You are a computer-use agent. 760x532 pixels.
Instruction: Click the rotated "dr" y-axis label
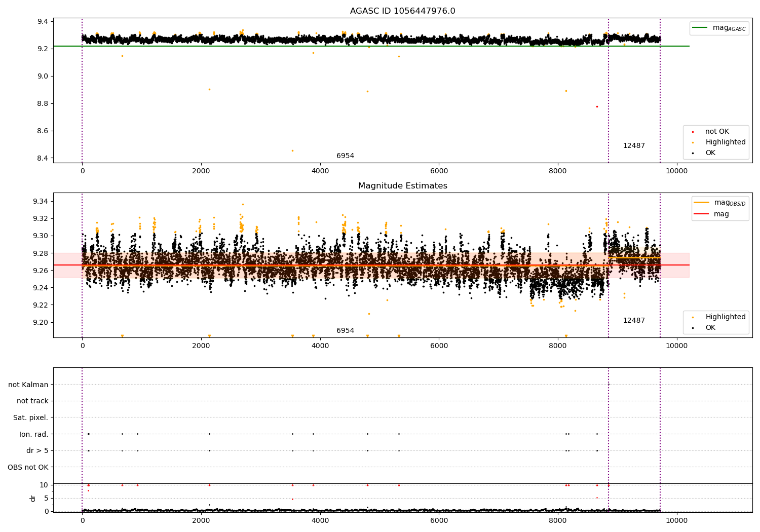(33, 498)
